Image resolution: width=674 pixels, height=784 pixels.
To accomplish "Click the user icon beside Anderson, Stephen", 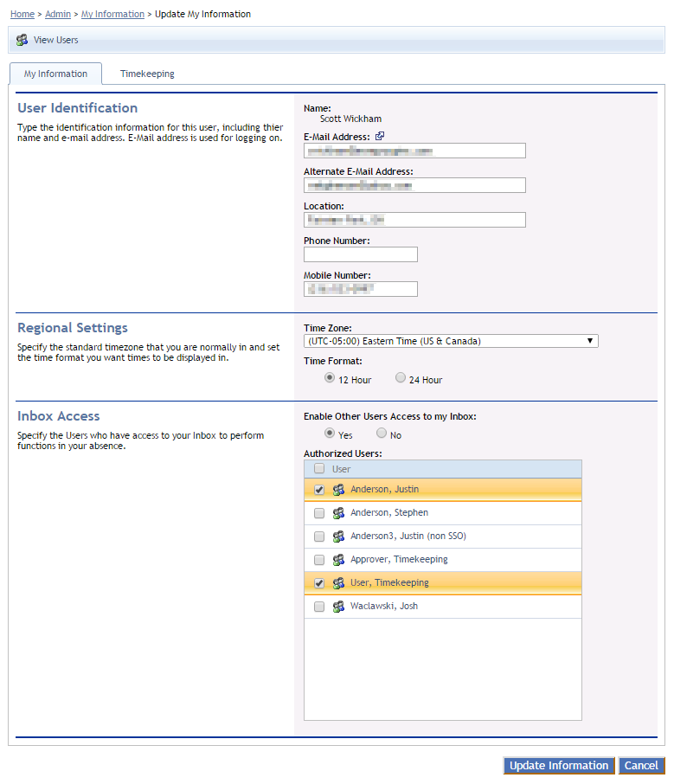I will tap(338, 513).
